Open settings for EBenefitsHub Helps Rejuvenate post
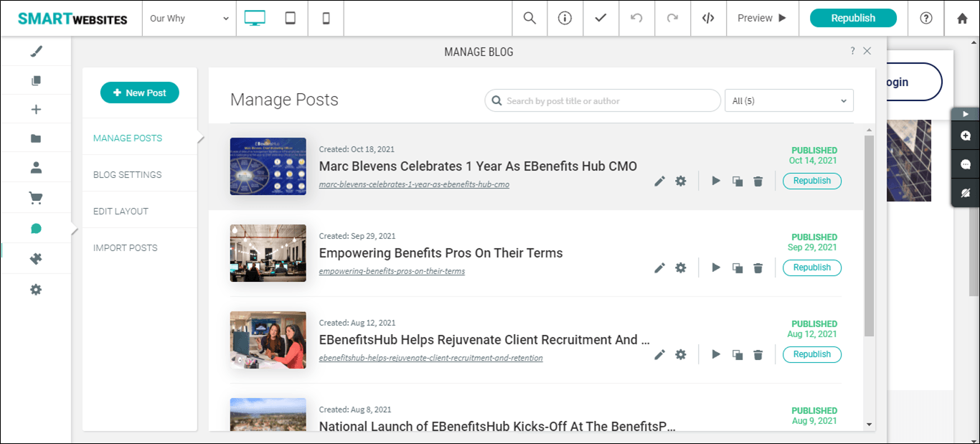Screen dimensions: 980x444 pyautogui.click(x=681, y=354)
